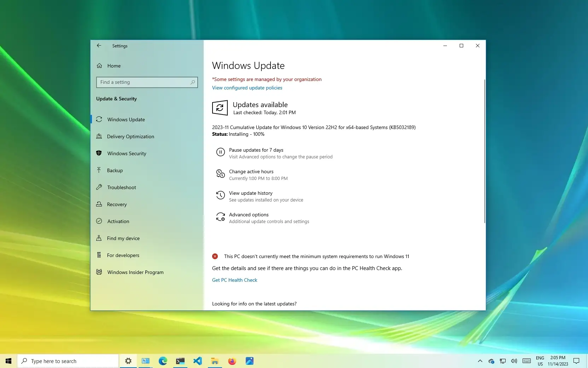Open the terminal app in the taskbar
Viewport: 588px width, 368px height.
click(180, 361)
